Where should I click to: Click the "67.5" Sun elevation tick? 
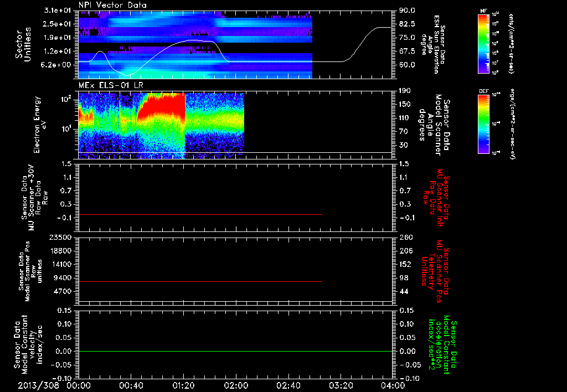click(407, 51)
